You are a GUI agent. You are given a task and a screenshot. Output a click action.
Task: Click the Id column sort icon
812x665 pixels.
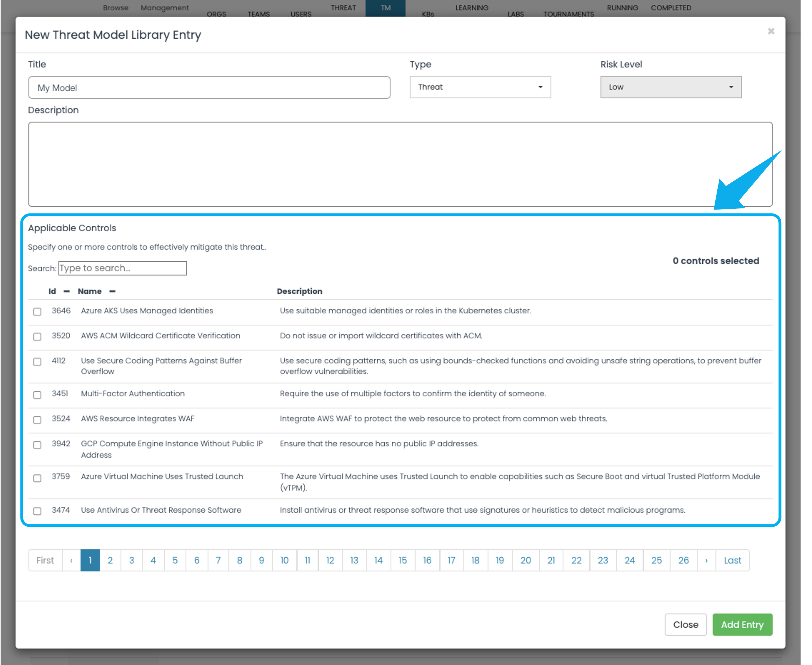[67, 292]
